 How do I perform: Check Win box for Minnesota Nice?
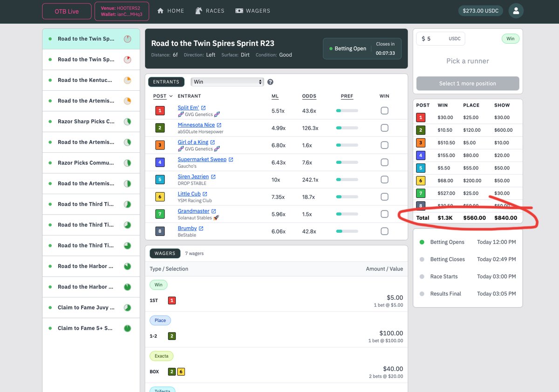[384, 128]
